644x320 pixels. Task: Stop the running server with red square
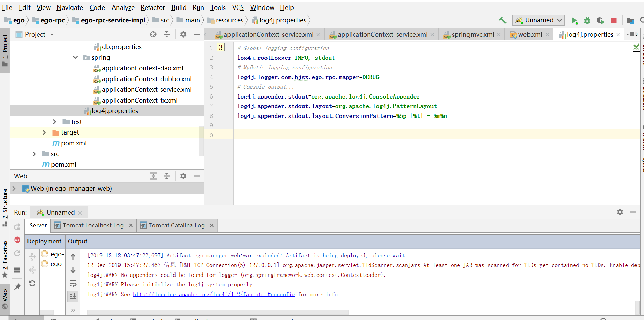pos(614,20)
